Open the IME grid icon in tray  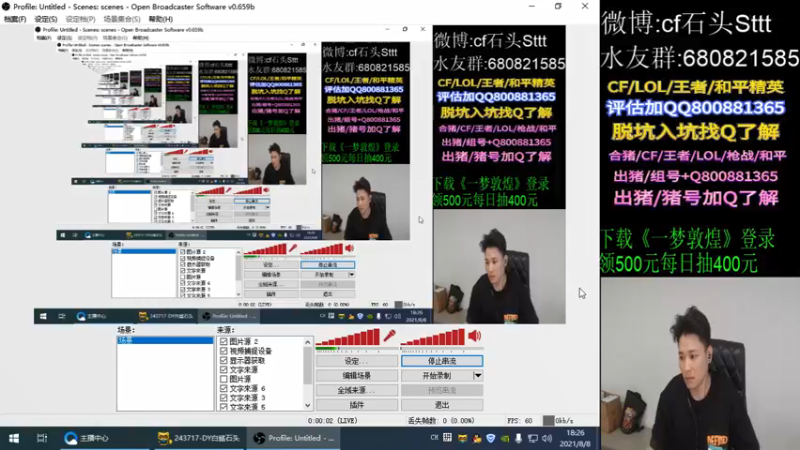click(447, 438)
